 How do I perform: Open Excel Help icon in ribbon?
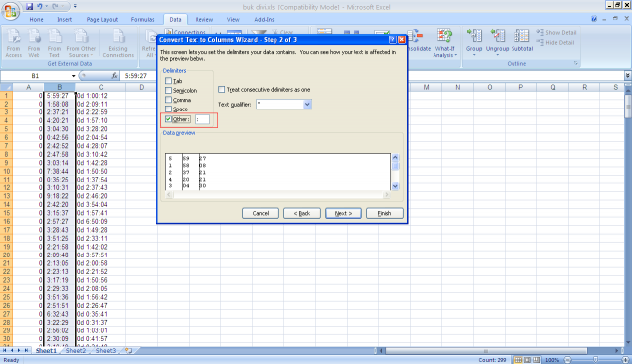(593, 19)
